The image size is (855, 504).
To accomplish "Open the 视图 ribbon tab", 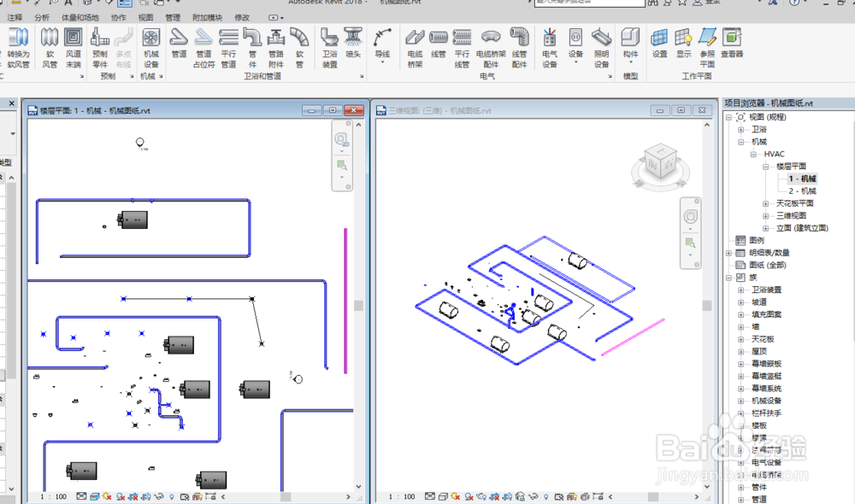I will click(x=145, y=18).
